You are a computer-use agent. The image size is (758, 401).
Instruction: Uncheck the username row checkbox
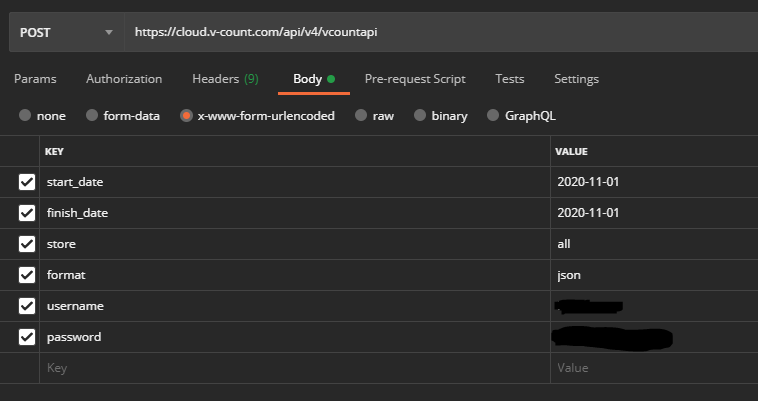pyautogui.click(x=27, y=306)
